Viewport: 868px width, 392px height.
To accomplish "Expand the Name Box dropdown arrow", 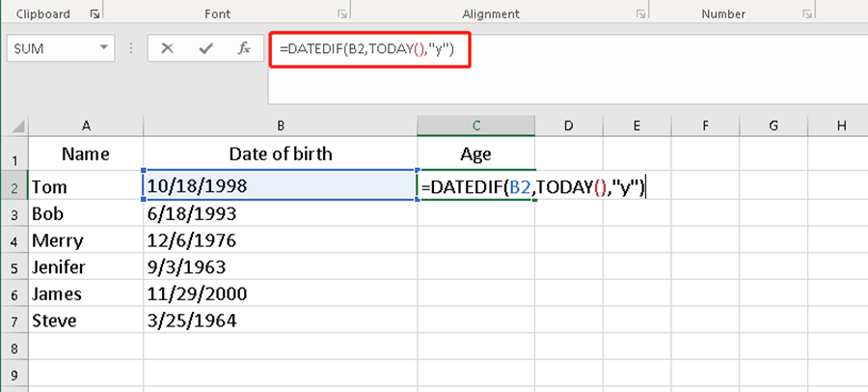I will click(103, 48).
